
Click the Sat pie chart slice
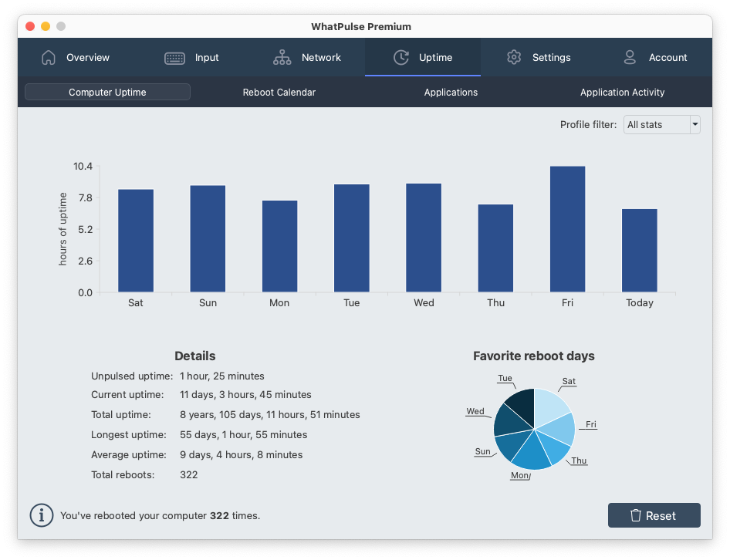pos(548,406)
